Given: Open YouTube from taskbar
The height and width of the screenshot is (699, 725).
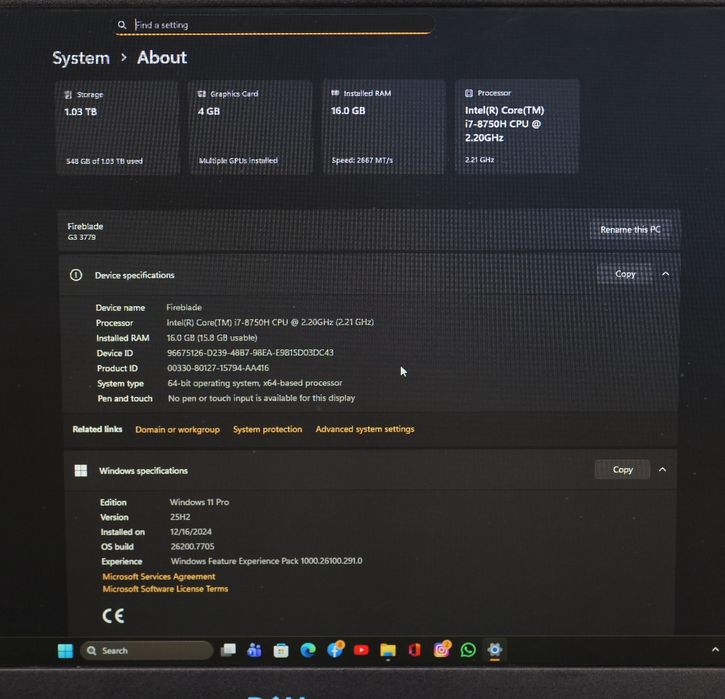Looking at the screenshot, I should coord(361,650).
